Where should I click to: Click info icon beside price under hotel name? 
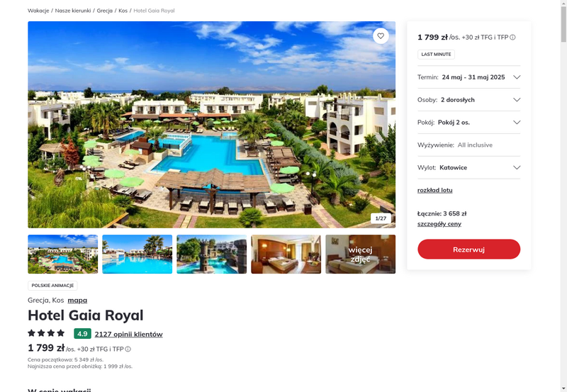[128, 349]
